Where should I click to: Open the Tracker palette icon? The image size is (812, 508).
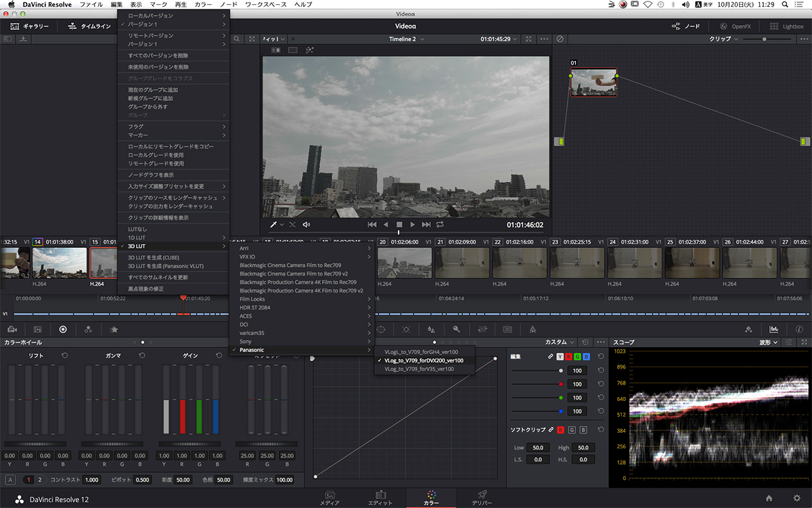tap(406, 329)
